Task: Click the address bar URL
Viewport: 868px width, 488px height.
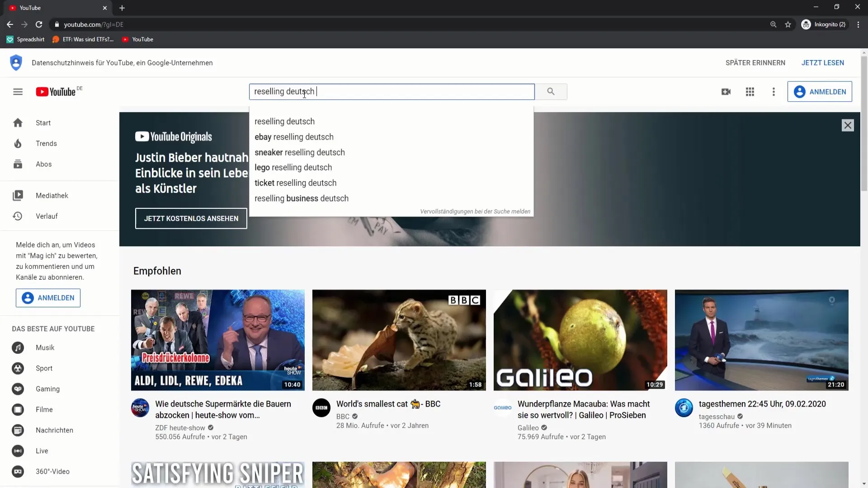Action: (94, 24)
